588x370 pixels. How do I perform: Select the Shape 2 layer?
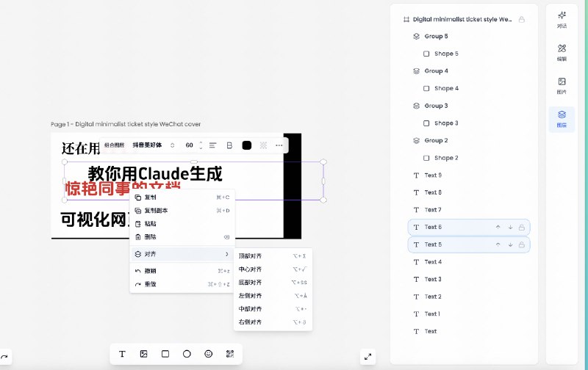[469, 158]
